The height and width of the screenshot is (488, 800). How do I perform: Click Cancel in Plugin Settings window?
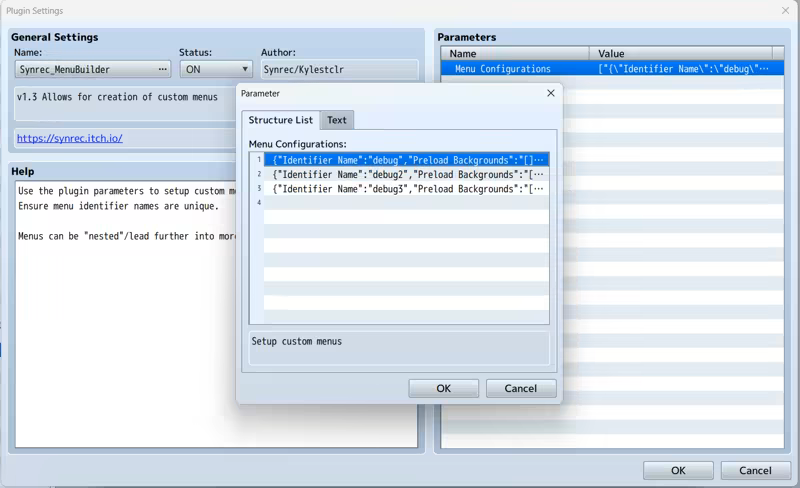point(755,470)
